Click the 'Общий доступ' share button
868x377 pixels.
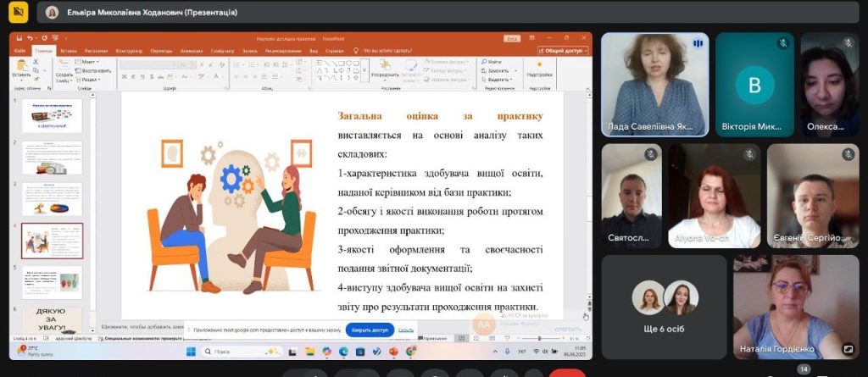point(563,50)
